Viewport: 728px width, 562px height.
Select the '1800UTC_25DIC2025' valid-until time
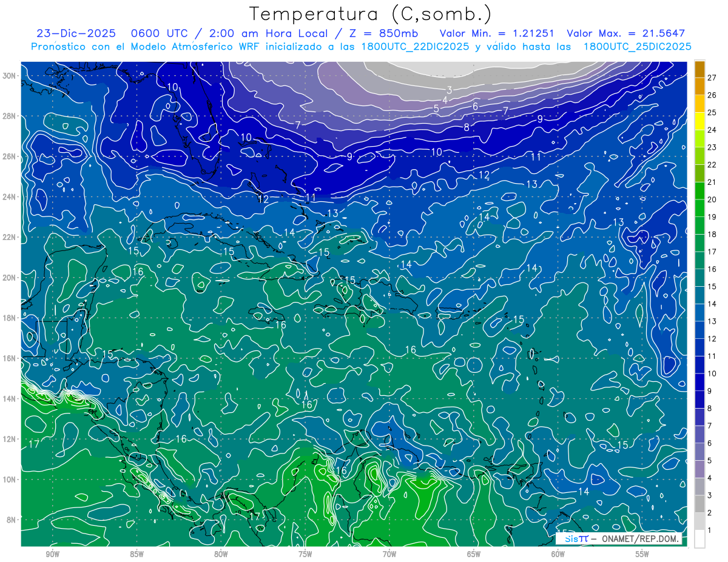coord(637,47)
